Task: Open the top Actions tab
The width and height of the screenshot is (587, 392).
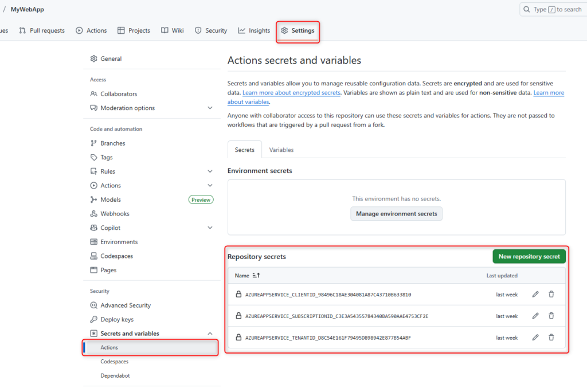Action: pos(91,30)
